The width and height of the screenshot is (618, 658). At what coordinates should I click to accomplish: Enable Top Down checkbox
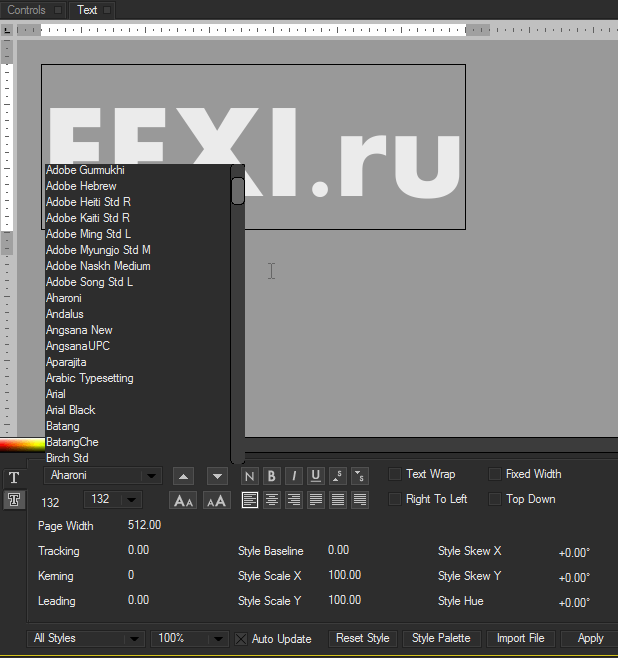pyautogui.click(x=495, y=499)
